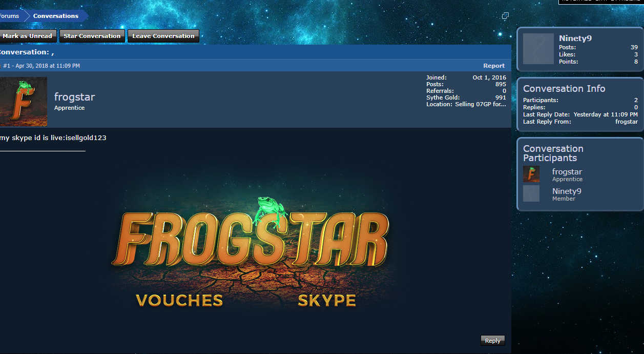Viewport: 644px width, 354px height.
Task: Click the Referrals 0 value
Action: (504, 91)
